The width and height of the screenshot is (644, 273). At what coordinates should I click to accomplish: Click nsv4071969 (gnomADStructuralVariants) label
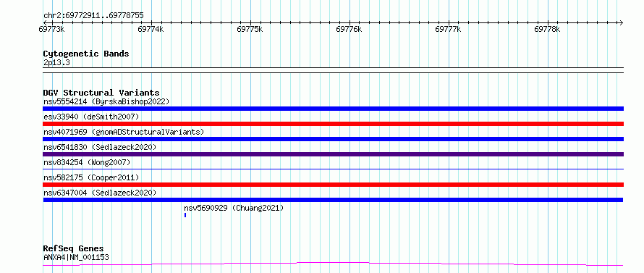[124, 132]
